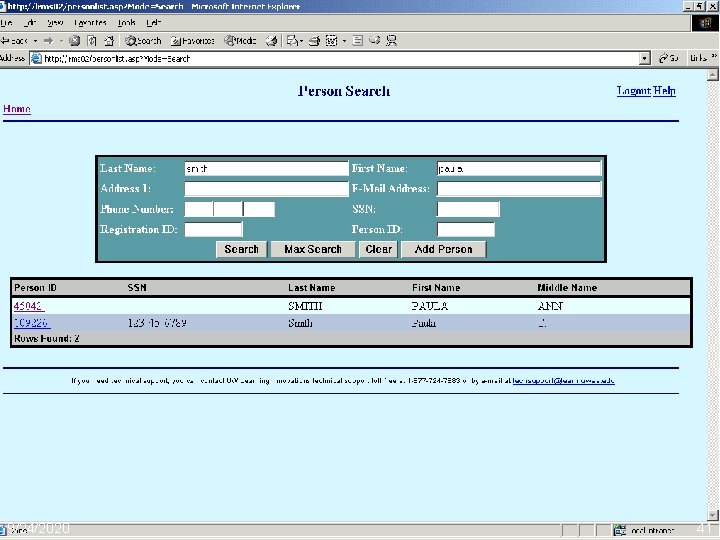Click the Discuss toolbar icon
This screenshot has width=720, height=540.
(x=358, y=41)
